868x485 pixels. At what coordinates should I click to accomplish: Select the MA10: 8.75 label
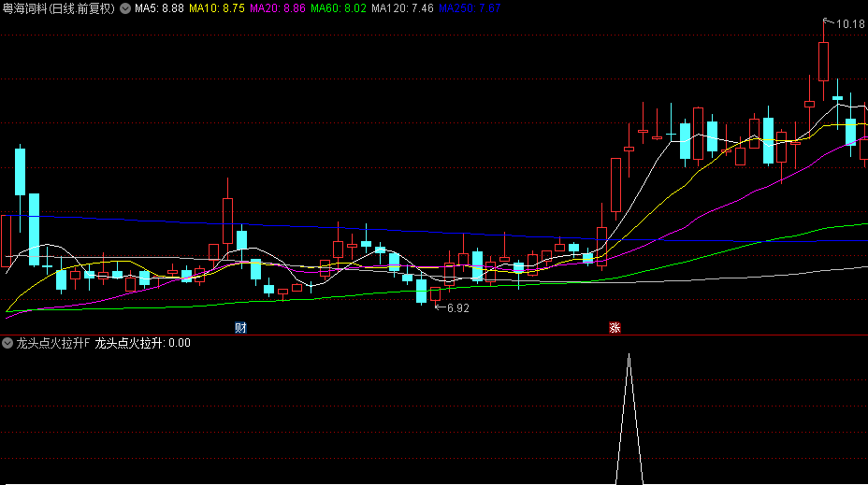(217, 8)
